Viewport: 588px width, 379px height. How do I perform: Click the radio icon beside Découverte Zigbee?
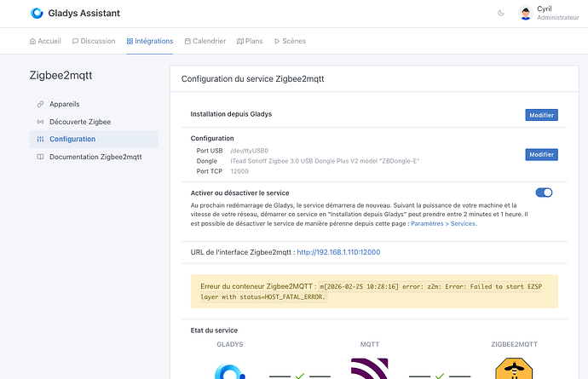point(40,122)
